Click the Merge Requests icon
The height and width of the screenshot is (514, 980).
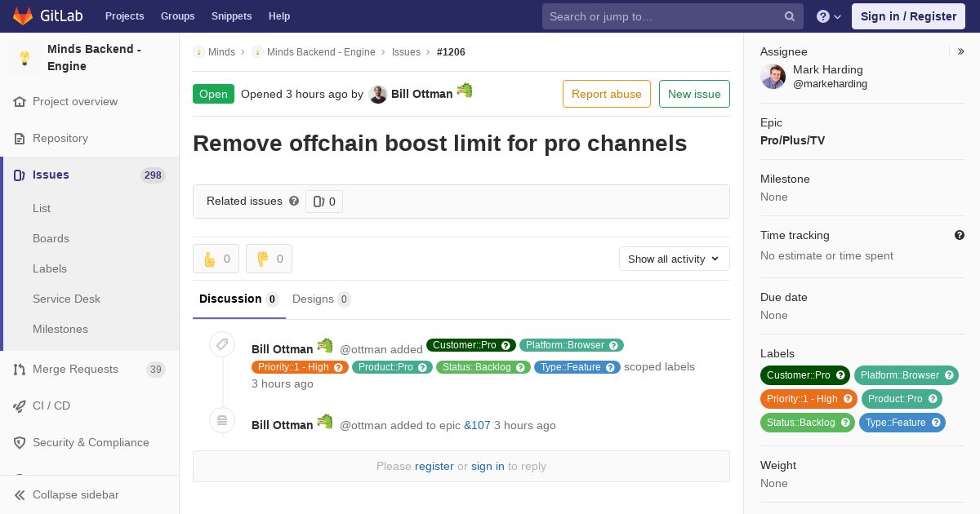click(x=20, y=370)
